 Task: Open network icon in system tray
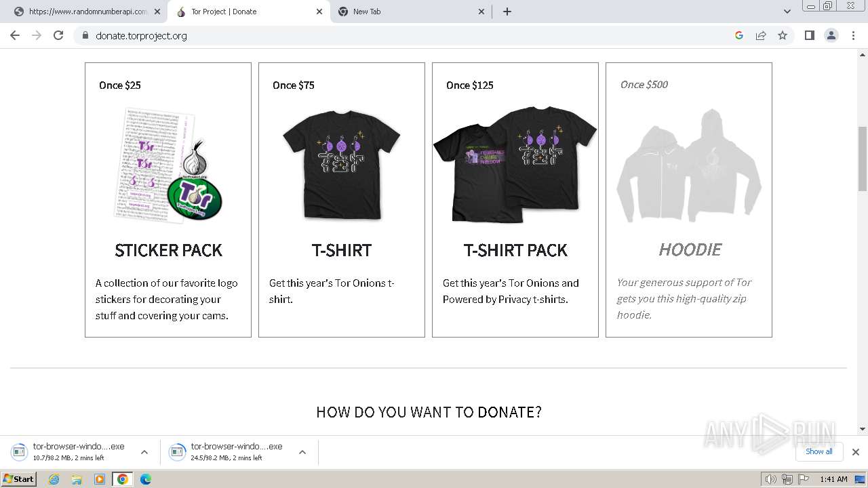click(787, 479)
